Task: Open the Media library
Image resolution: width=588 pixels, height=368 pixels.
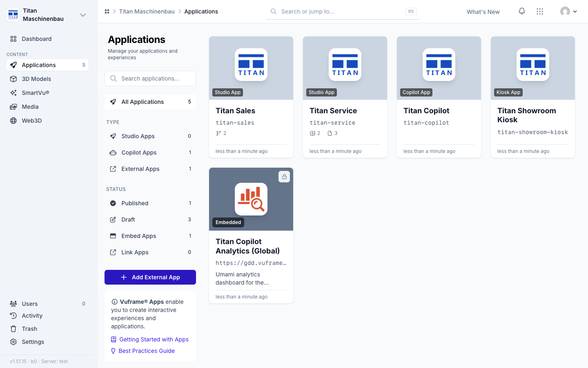Action: 47,107
